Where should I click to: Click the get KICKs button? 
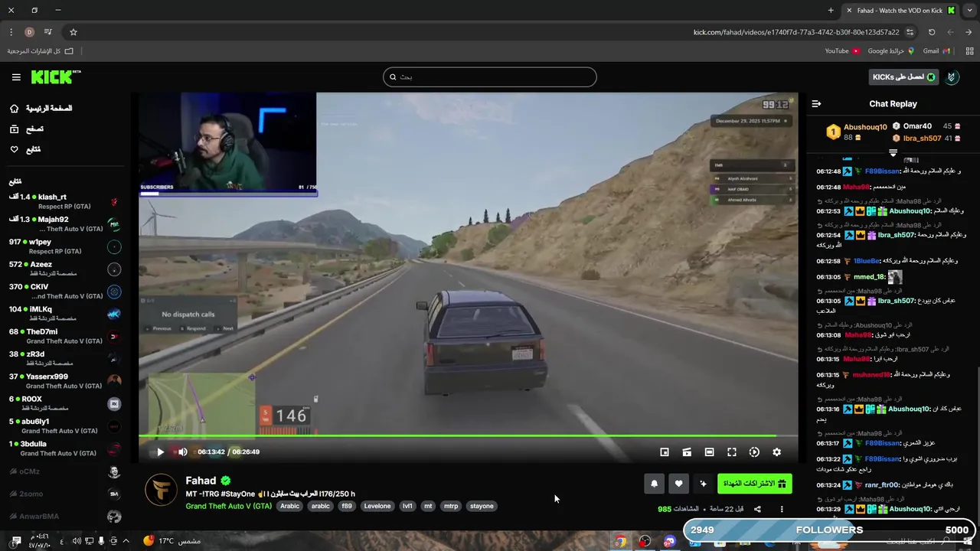tap(904, 77)
